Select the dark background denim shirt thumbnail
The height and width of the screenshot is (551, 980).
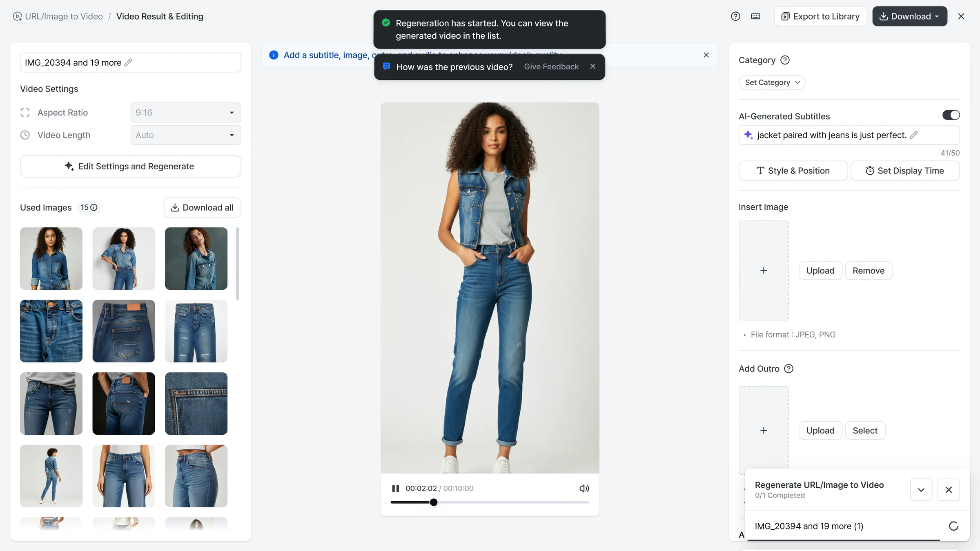click(x=196, y=258)
